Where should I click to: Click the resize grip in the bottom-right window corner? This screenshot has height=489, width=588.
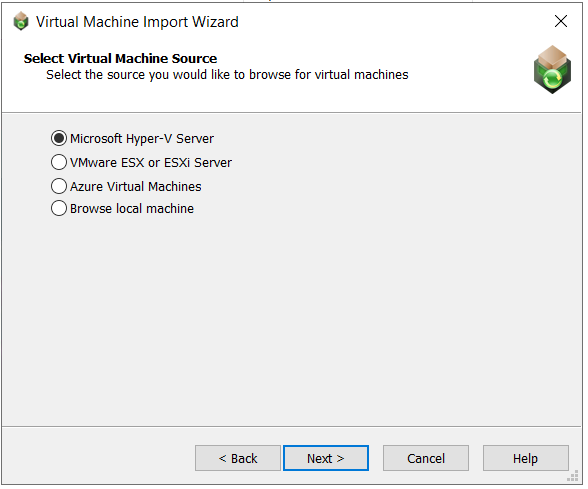click(573, 476)
